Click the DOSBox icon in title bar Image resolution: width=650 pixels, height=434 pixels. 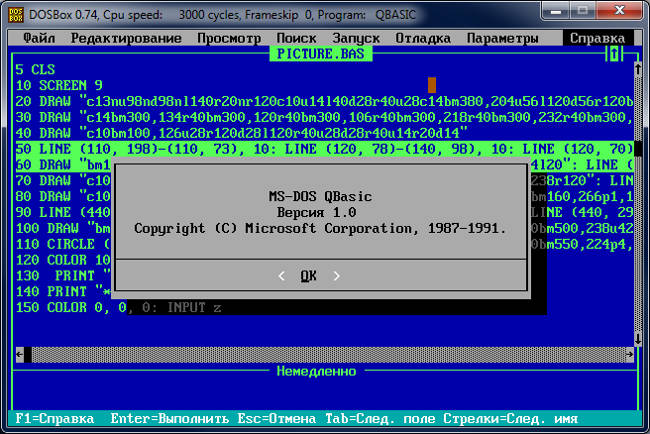point(16,15)
